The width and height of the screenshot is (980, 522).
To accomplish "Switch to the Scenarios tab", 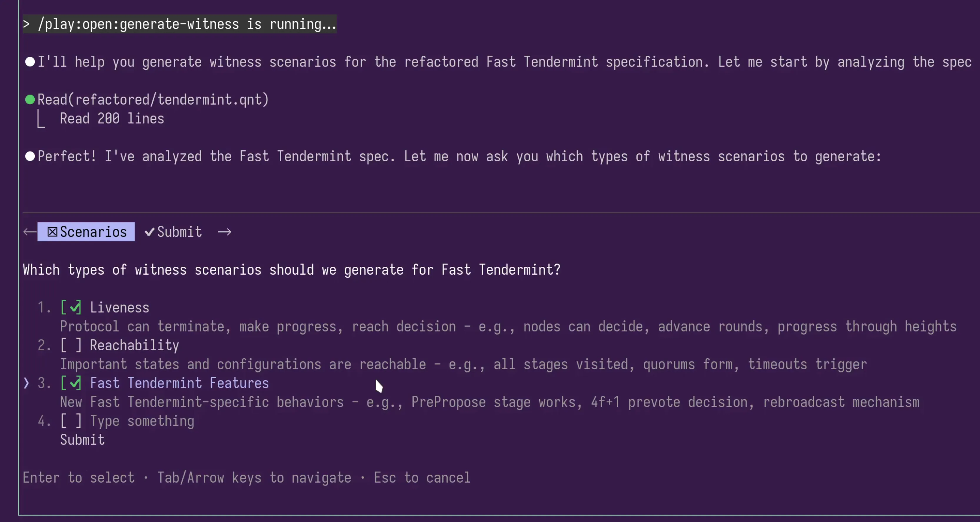I will click(x=93, y=231).
